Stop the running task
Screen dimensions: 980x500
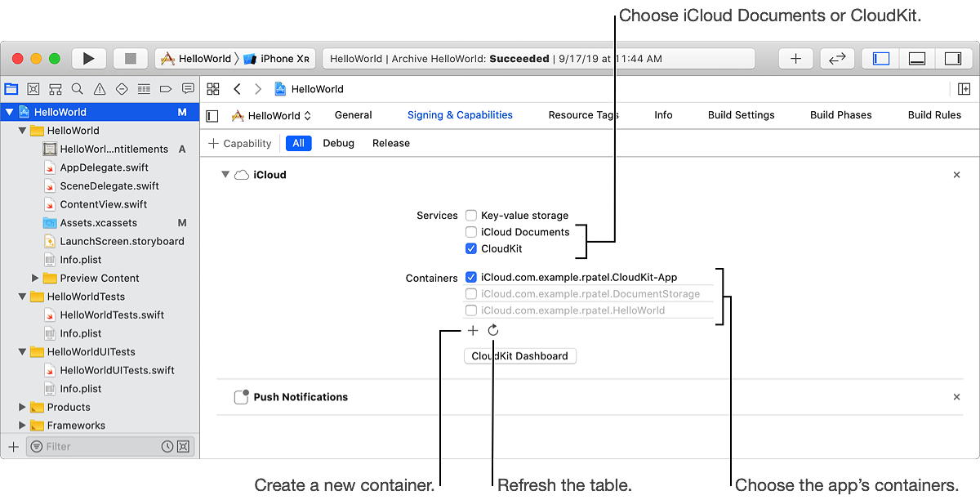click(130, 59)
